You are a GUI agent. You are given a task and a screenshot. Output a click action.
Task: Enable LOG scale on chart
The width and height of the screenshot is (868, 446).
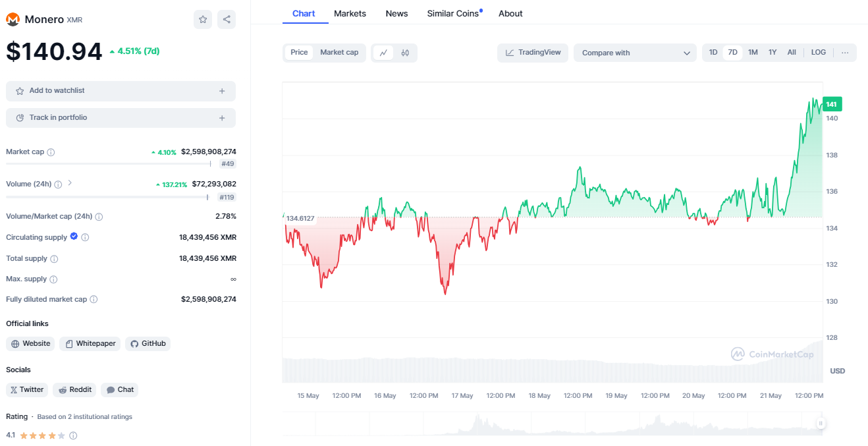pyautogui.click(x=818, y=53)
